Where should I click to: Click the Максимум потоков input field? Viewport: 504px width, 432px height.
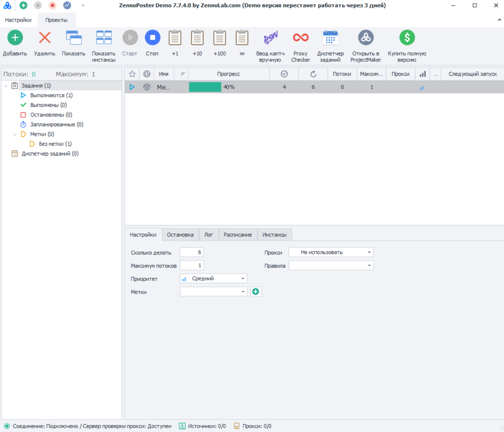(x=192, y=265)
